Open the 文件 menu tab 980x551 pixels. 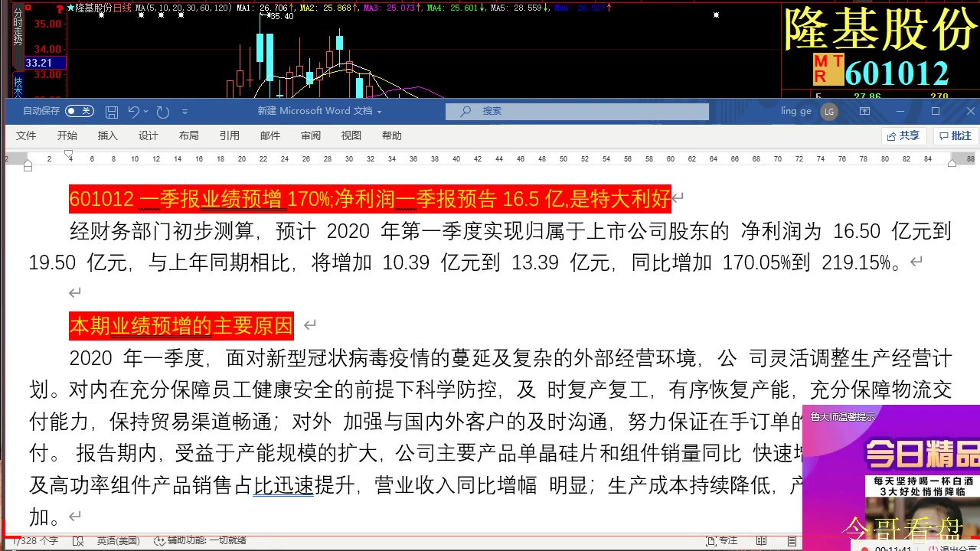[x=26, y=135]
